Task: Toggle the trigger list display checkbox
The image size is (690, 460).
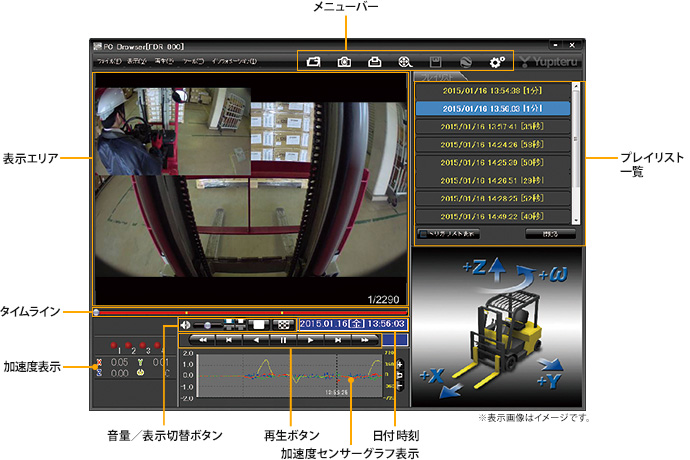Action: pos(423,234)
